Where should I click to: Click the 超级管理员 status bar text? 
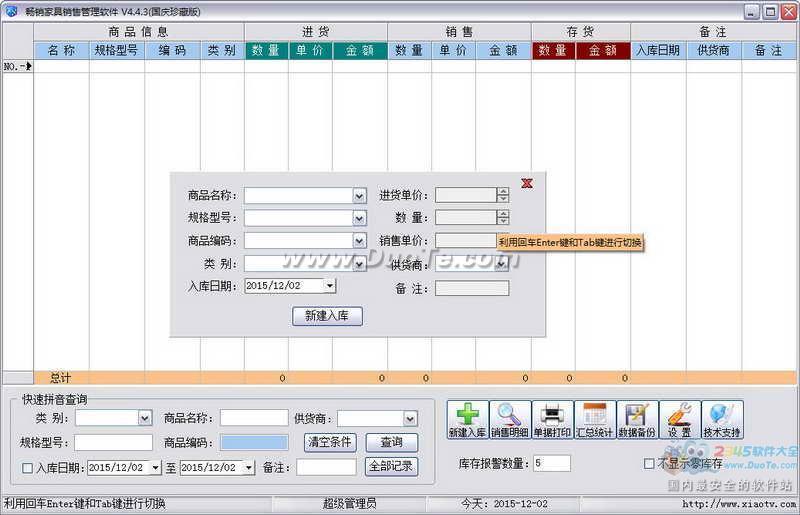[x=349, y=504]
